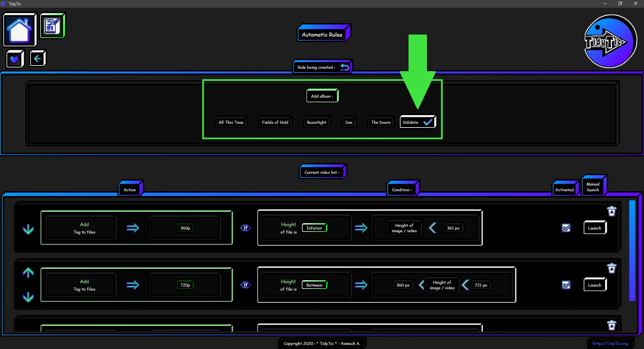Select the Fields of Gold album

[x=275, y=122]
